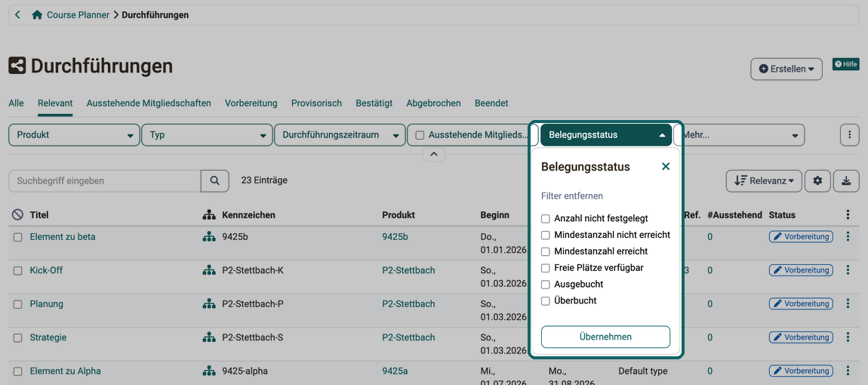Open the Element zu beta link

pos(63,236)
